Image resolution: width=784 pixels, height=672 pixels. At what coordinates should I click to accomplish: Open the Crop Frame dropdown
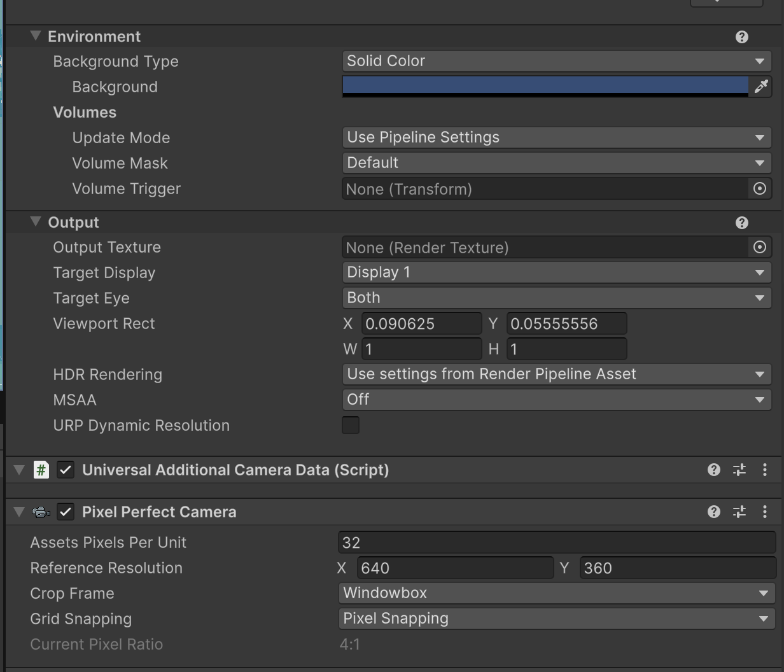556,593
